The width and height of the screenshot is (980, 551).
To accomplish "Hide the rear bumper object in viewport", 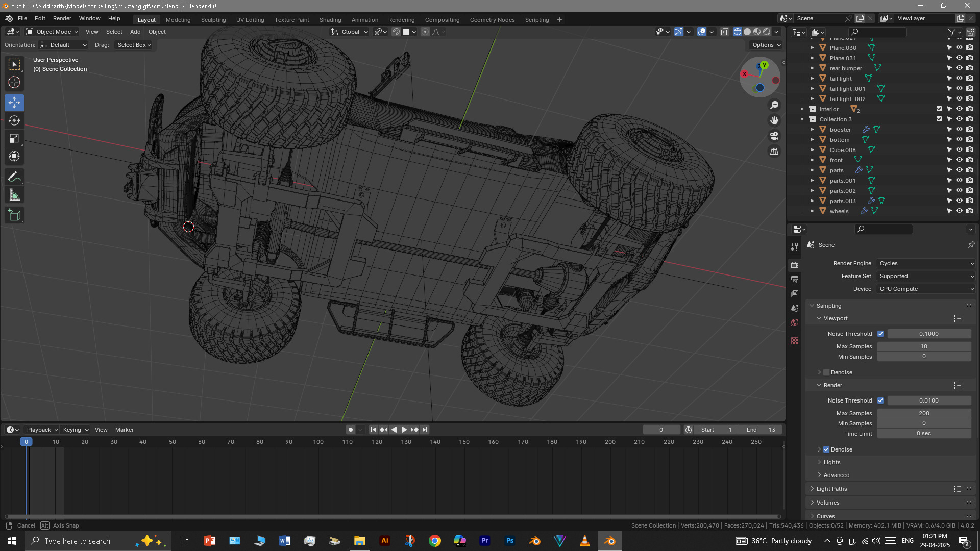I will click(959, 68).
